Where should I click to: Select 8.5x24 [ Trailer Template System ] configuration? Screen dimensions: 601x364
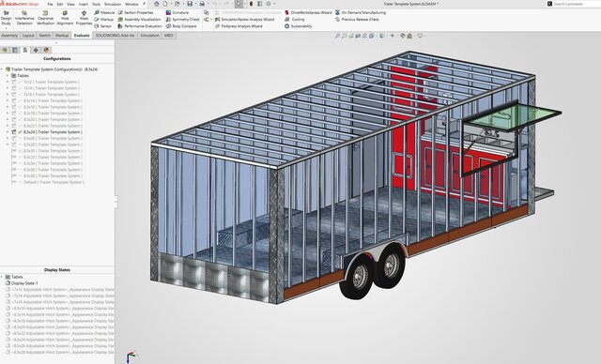[53, 132]
